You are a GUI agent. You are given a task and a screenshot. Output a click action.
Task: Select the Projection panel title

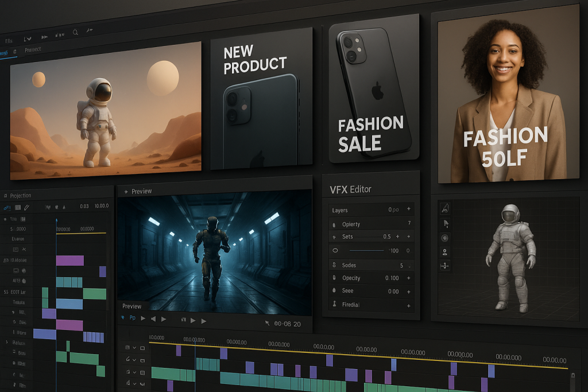[20, 196]
